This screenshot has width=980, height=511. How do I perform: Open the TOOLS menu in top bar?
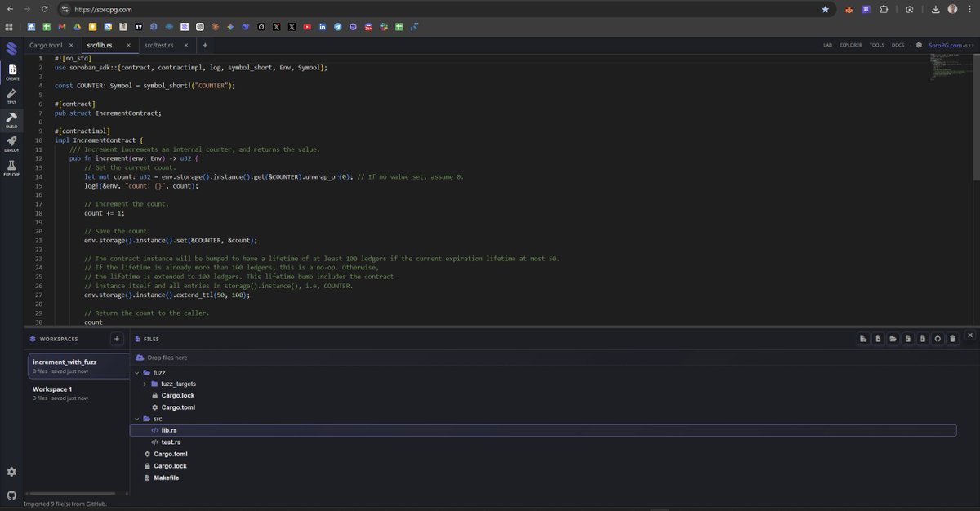click(x=877, y=45)
